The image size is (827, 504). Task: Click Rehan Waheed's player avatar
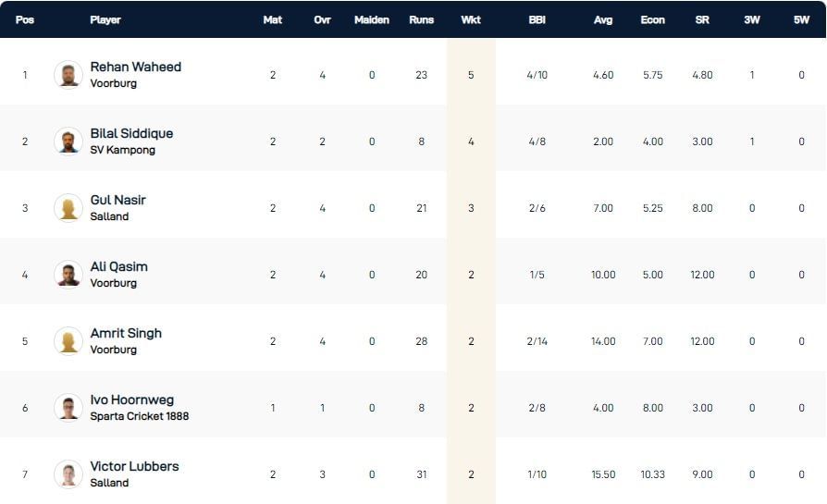68,75
